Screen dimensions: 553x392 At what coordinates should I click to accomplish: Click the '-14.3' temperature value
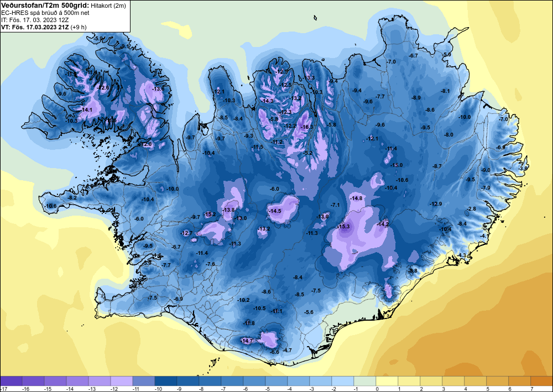tap(268, 101)
